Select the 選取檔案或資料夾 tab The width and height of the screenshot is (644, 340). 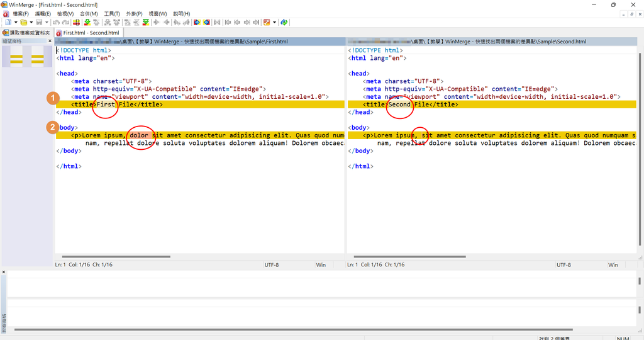point(26,33)
